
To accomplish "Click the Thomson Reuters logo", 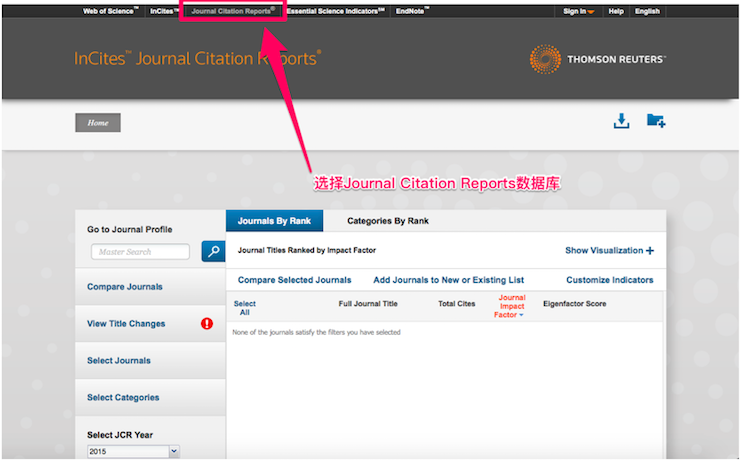I will (x=597, y=59).
